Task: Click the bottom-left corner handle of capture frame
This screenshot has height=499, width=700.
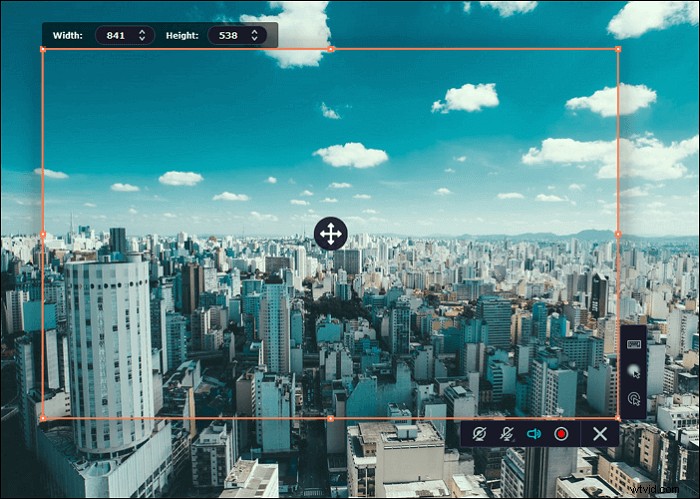Action: coord(43,419)
